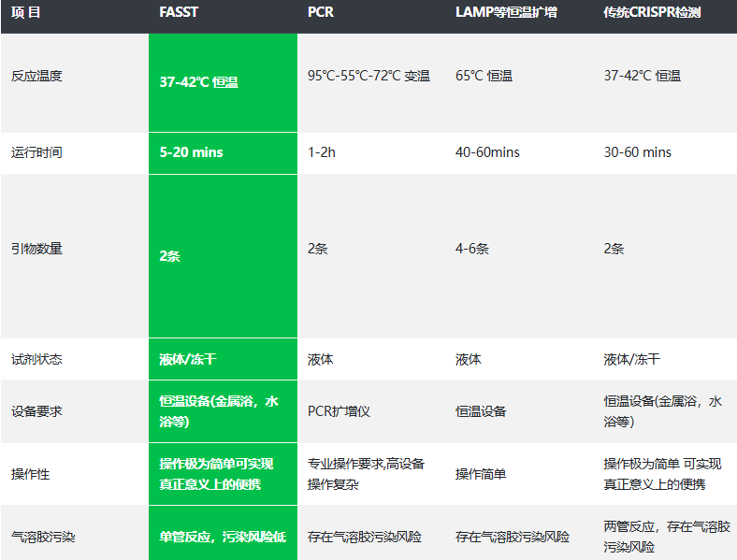
Task: Select the '气溶胶污染' row label
Action: coord(43,537)
